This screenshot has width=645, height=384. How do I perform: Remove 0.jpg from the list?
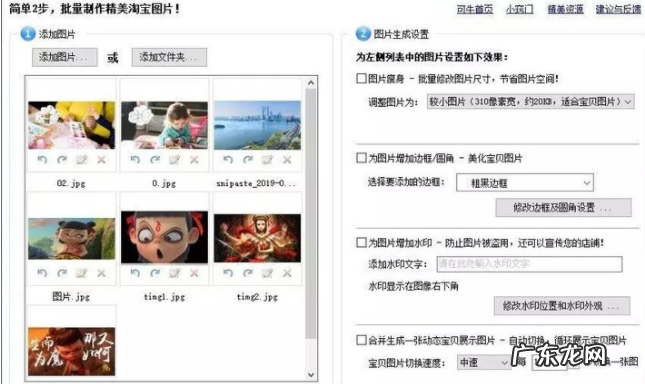coord(194,160)
